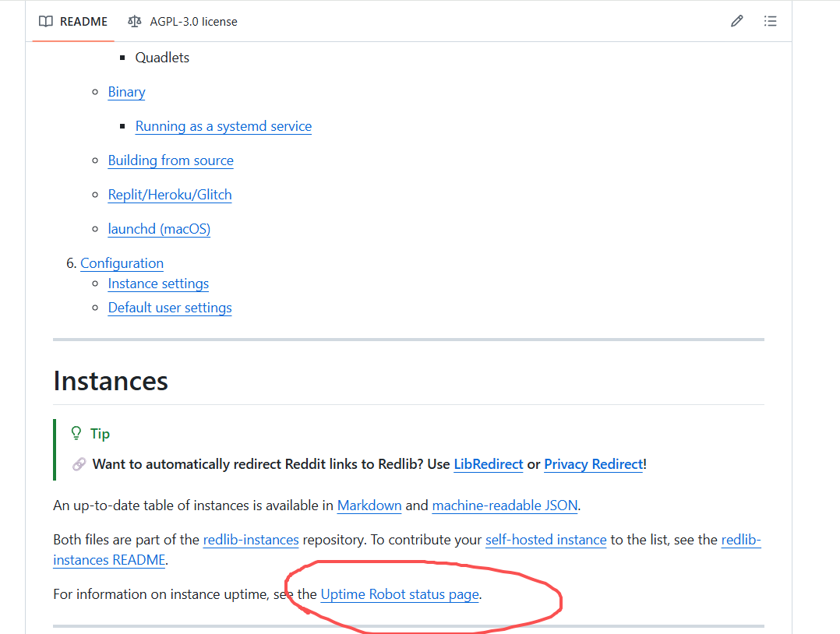Open the redlib-instances README link
This screenshot has height=634, width=840.
point(109,560)
